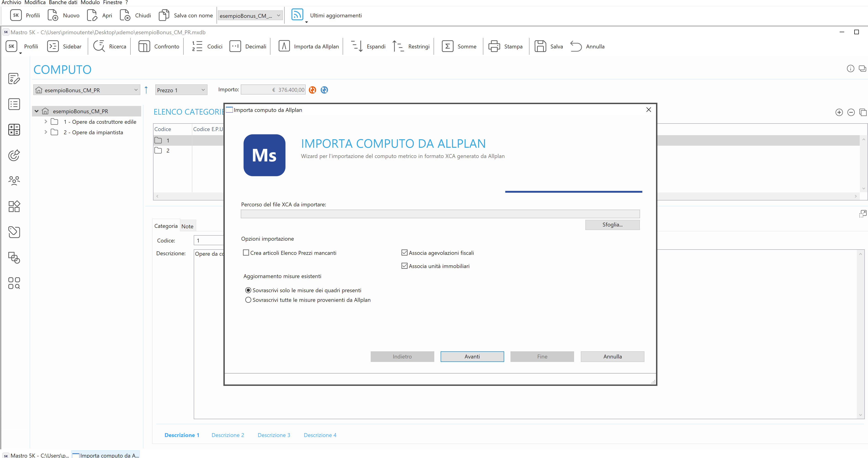
Task: Click the orange recalculate icon next to Importo
Action: (313, 90)
